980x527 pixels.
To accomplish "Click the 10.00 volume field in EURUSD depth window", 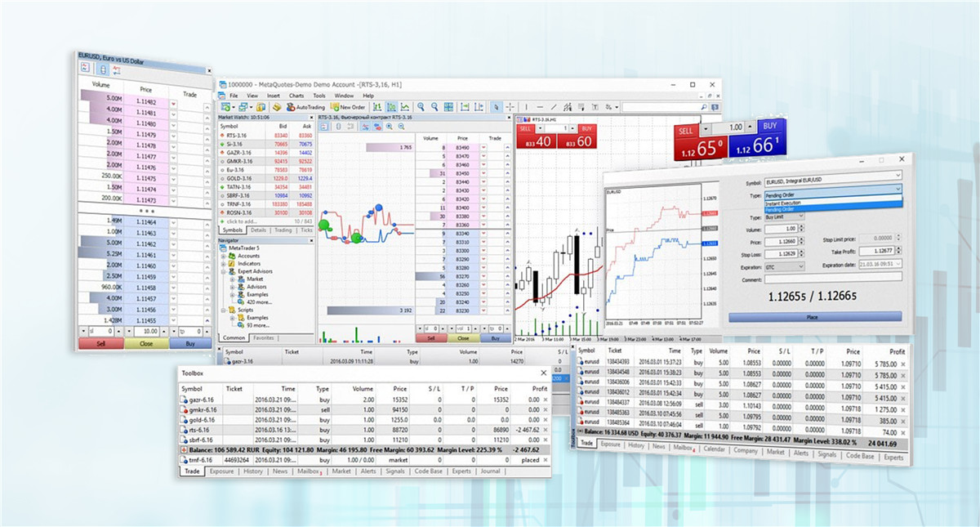I will (x=147, y=331).
